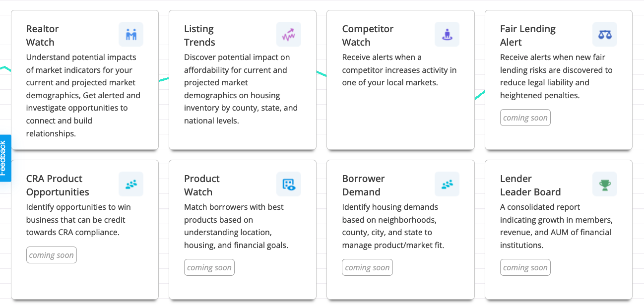
Task: Select the Listing Trends heading
Action: tap(199, 36)
